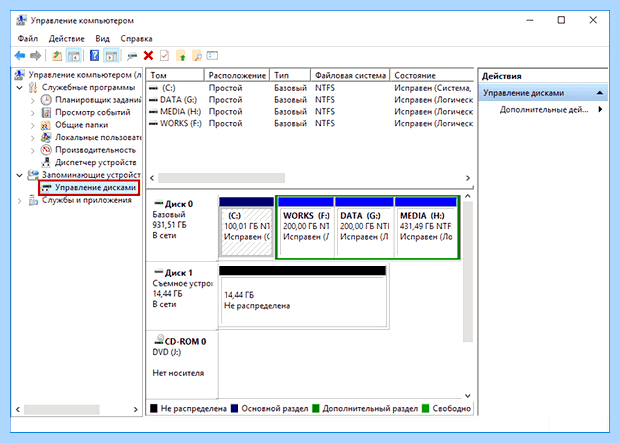
Task: Click the Просмотр событий icon
Action: point(46,112)
